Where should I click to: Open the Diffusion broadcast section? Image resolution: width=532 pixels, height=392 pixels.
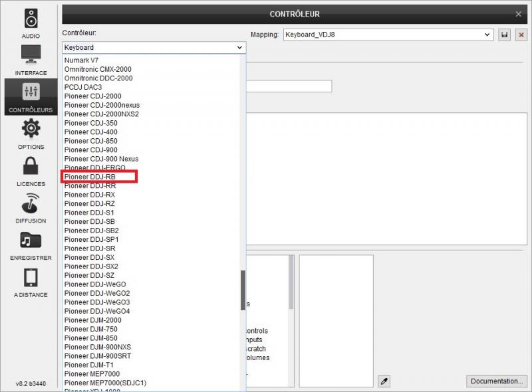[31, 207]
